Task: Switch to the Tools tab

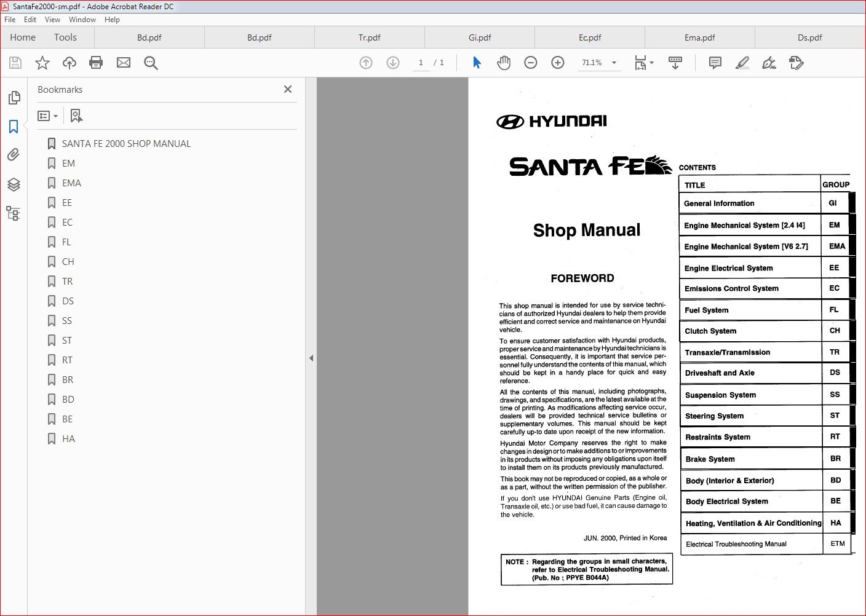Action: (65, 38)
